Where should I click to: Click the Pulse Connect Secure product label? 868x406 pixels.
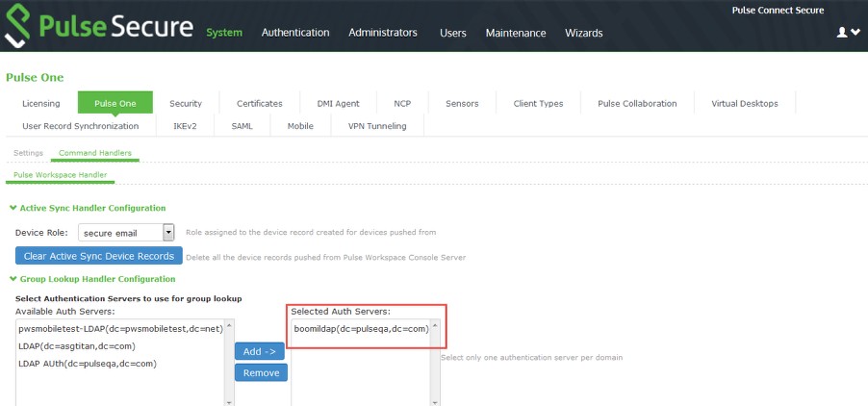(x=778, y=10)
